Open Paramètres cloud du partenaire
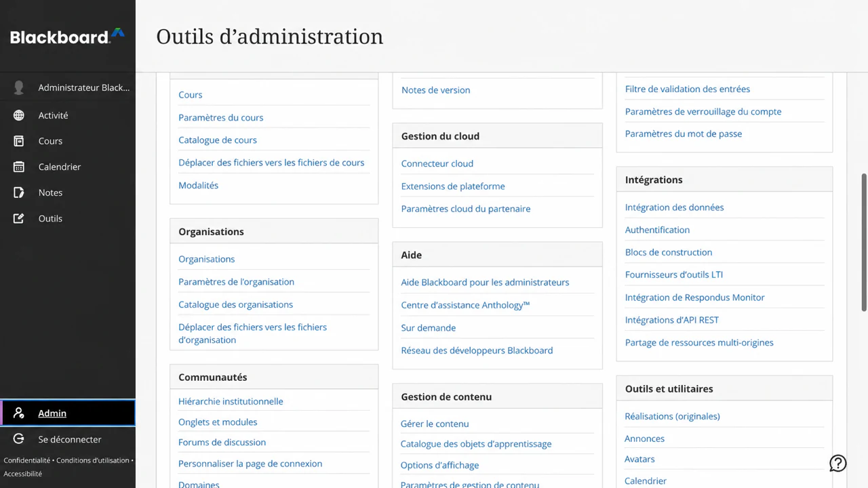This screenshot has width=868, height=488. (x=466, y=209)
